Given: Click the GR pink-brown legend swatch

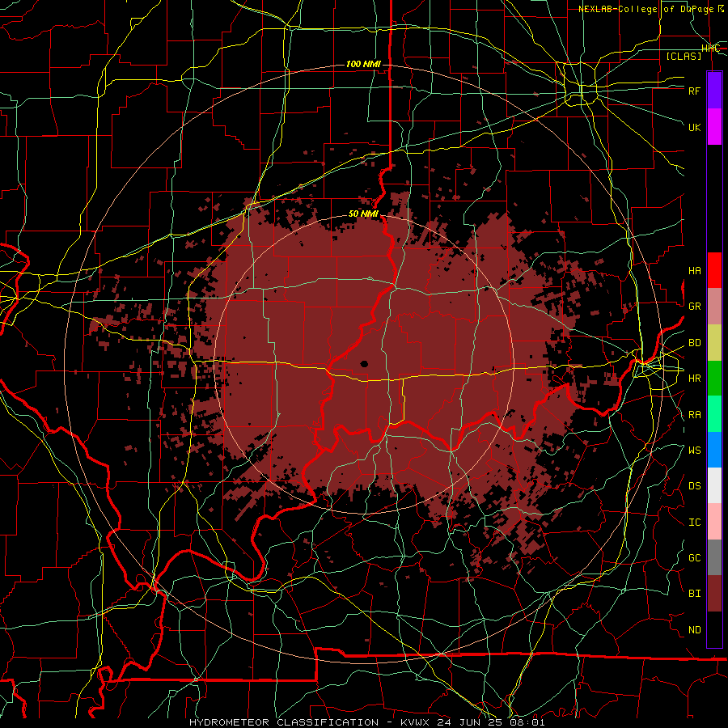Looking at the screenshot, I should click(x=714, y=307).
